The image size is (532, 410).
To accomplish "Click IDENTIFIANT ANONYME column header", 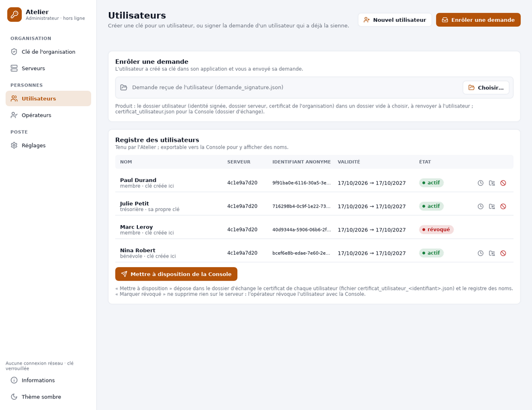I will pyautogui.click(x=301, y=162).
